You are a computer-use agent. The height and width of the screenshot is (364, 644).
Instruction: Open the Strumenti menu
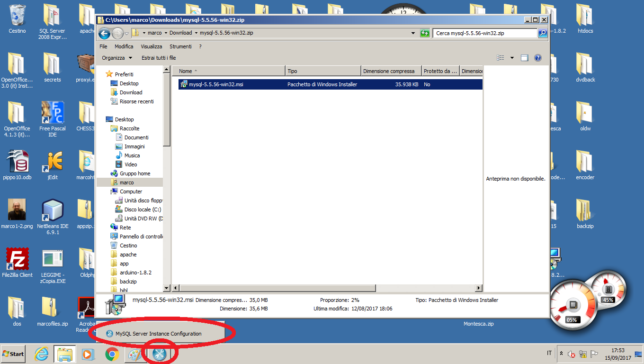(180, 46)
